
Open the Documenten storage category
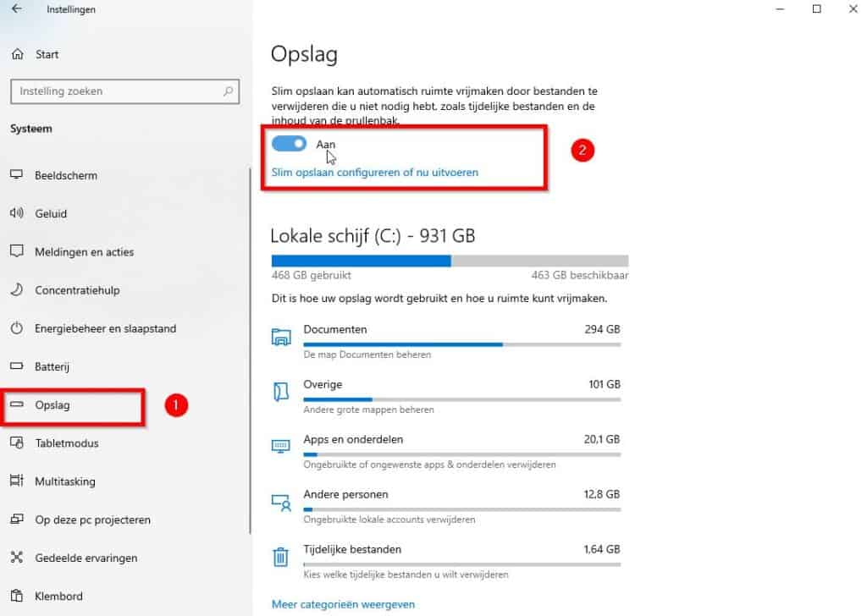[x=446, y=341]
